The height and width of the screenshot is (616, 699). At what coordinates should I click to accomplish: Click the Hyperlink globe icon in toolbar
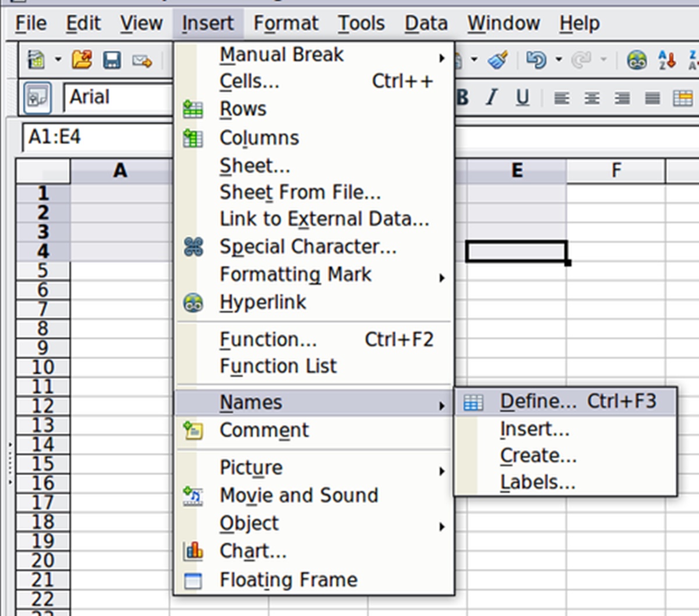click(637, 60)
